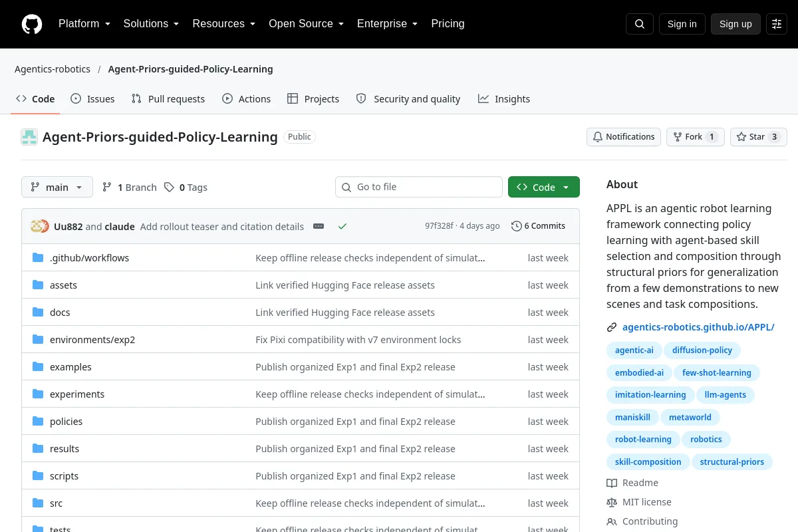Switch to the Code tab
Screen dimensions: 798x532
35,99
